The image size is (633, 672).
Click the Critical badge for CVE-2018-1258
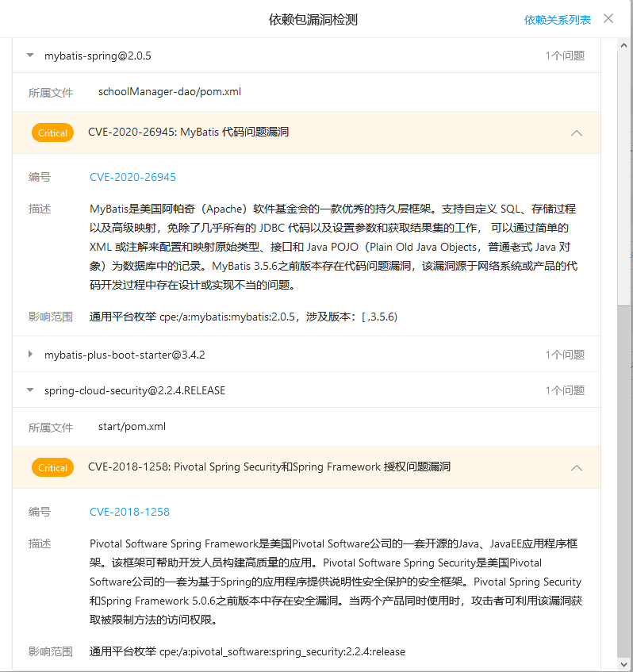(52, 467)
